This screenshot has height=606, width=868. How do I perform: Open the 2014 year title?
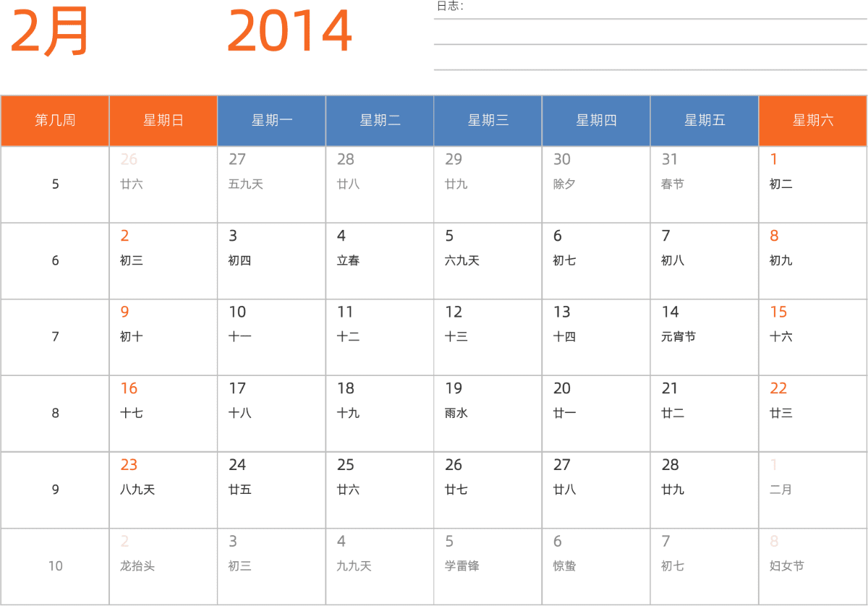click(289, 31)
